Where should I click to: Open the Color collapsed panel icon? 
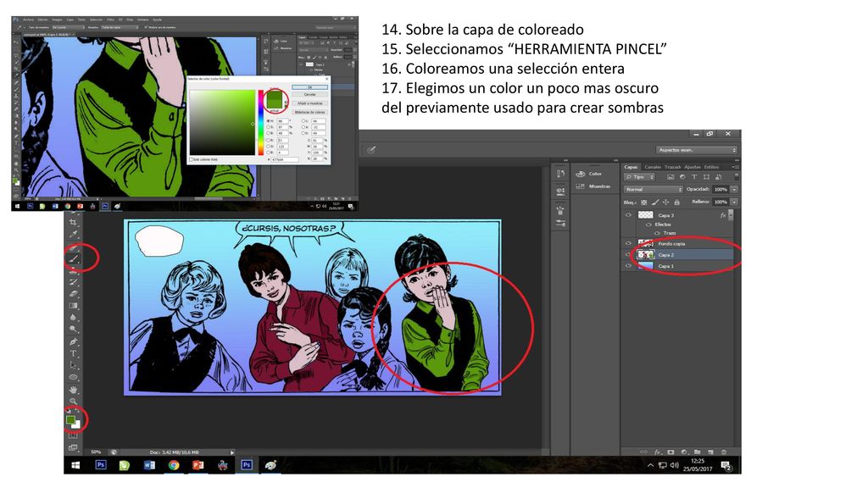581,174
